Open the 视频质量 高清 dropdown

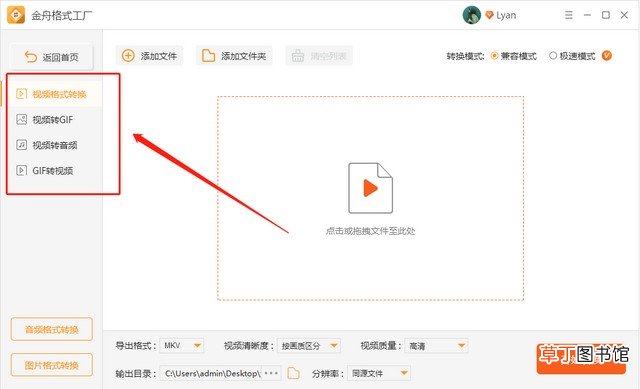click(436, 346)
